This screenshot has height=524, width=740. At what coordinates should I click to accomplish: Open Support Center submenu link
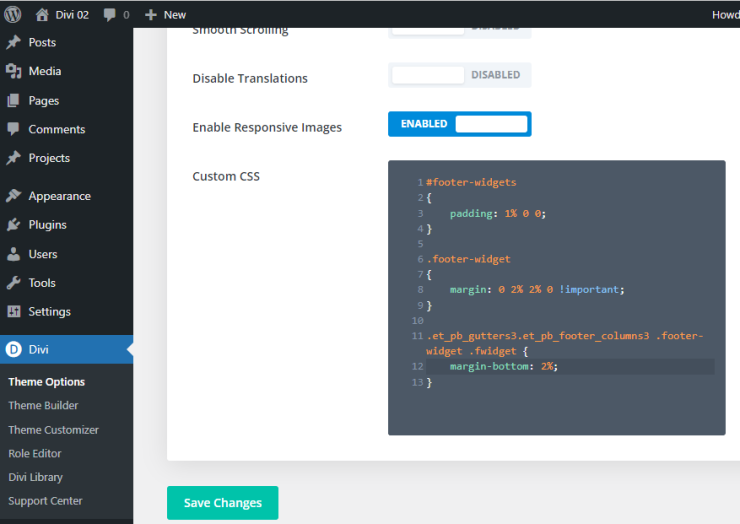tap(45, 501)
